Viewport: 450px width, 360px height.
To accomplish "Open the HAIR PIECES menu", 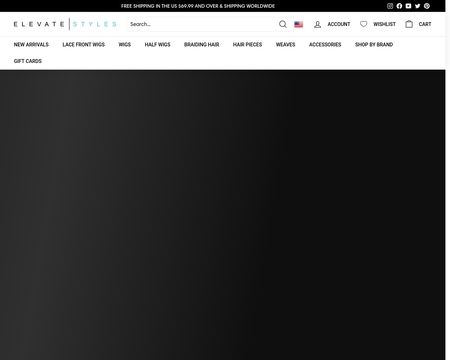I will click(247, 45).
